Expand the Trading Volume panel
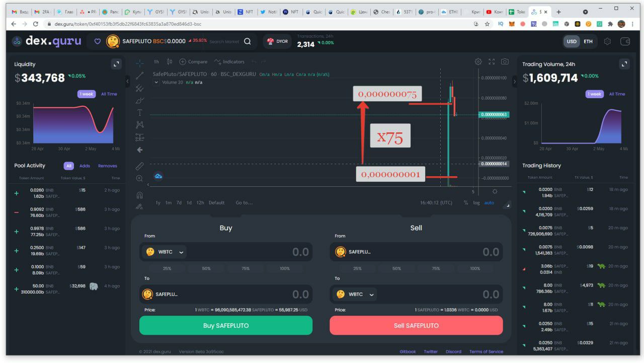This screenshot has height=363, width=644. (624, 64)
